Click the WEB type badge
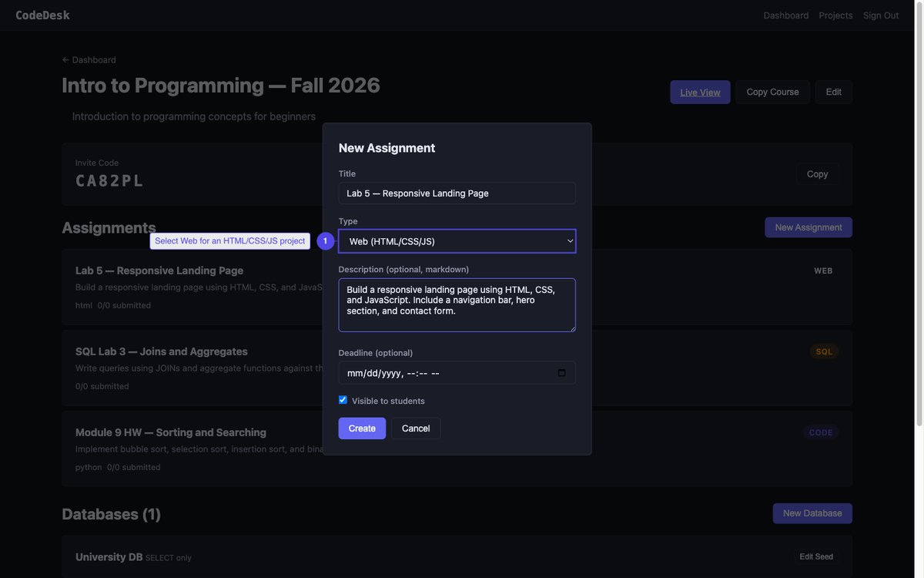This screenshot has width=924, height=578. point(823,271)
